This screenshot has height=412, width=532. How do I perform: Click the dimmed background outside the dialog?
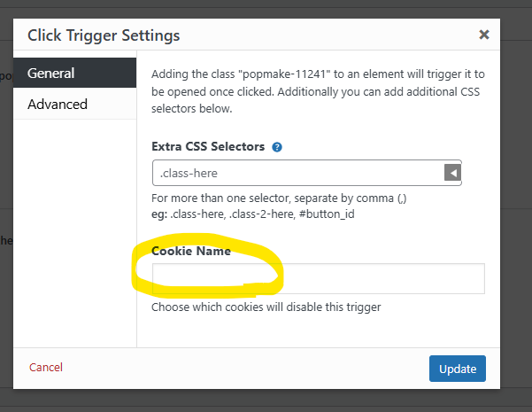516,204
